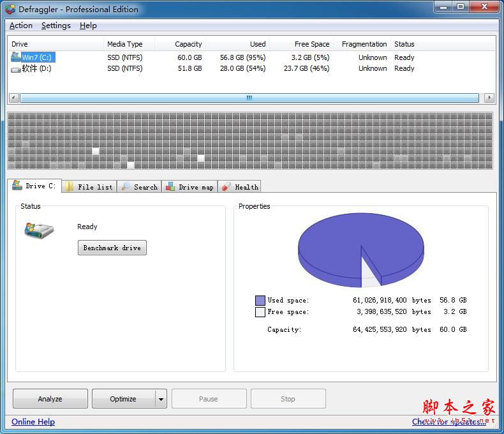This screenshot has width=504, height=434.
Task: Click the Defraggler app icon in title bar
Action: click(x=10, y=9)
